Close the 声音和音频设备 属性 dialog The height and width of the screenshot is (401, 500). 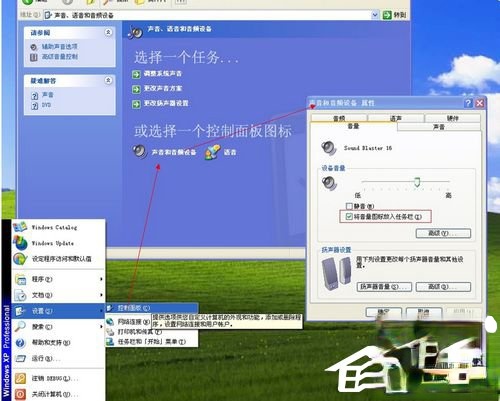point(480,103)
